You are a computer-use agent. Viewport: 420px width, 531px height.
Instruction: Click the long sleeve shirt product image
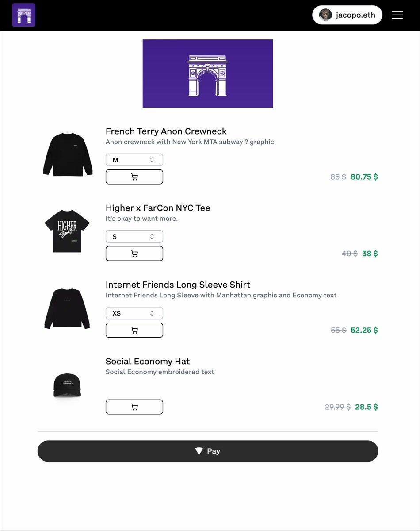[x=67, y=308]
